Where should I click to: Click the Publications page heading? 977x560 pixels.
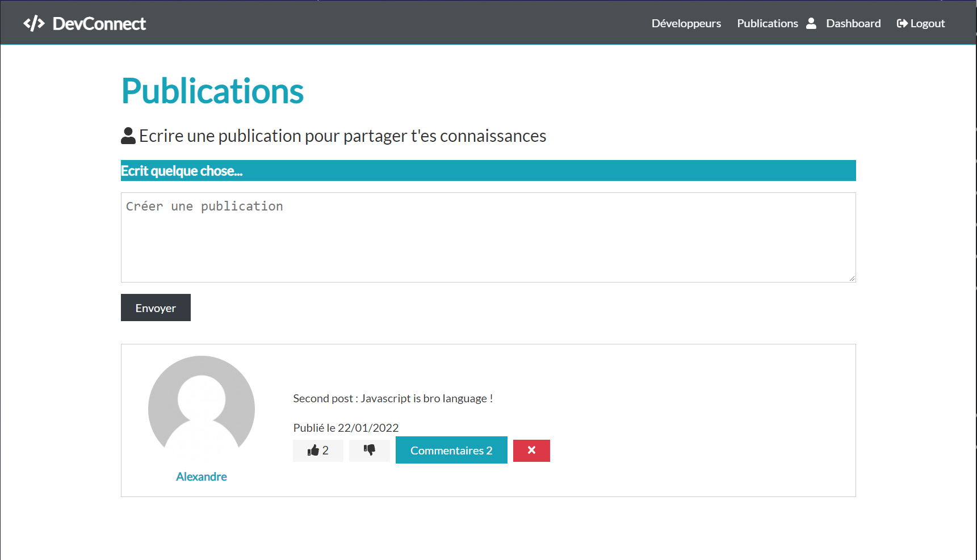(x=212, y=91)
